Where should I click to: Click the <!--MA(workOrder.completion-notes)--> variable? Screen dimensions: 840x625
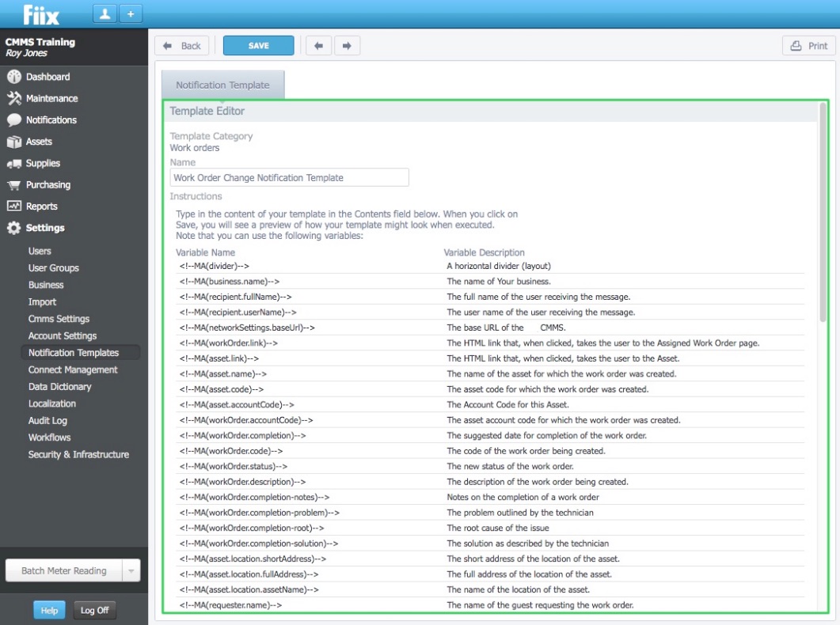click(x=254, y=497)
